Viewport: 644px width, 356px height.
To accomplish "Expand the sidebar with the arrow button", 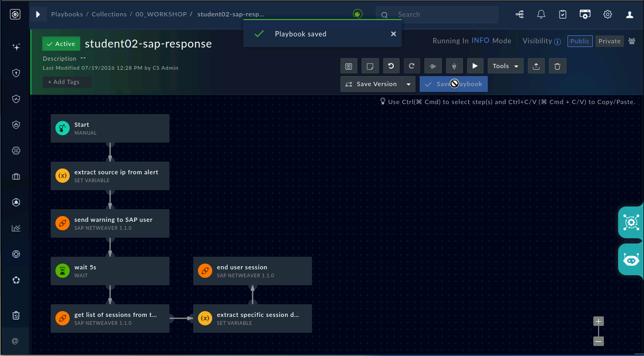I will point(38,15).
